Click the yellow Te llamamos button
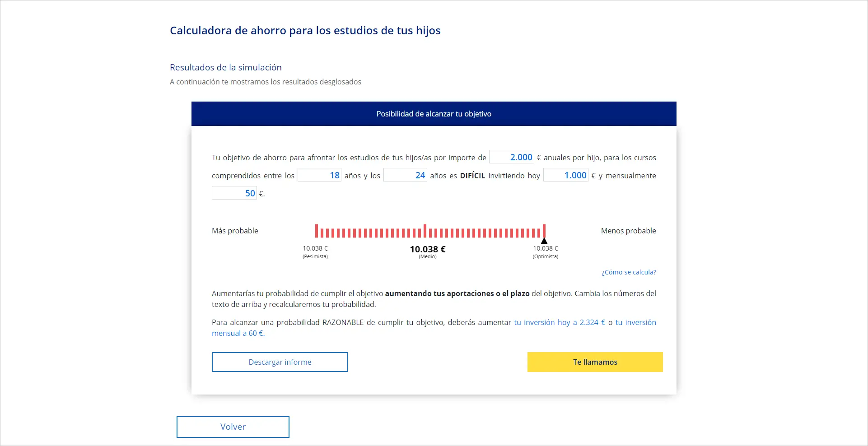Image resolution: width=868 pixels, height=446 pixels. pos(595,362)
